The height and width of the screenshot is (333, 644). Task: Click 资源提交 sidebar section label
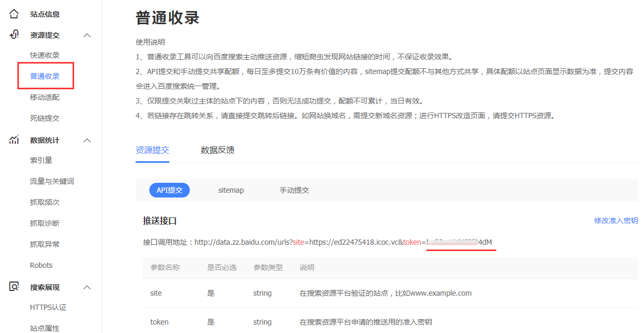tap(45, 35)
